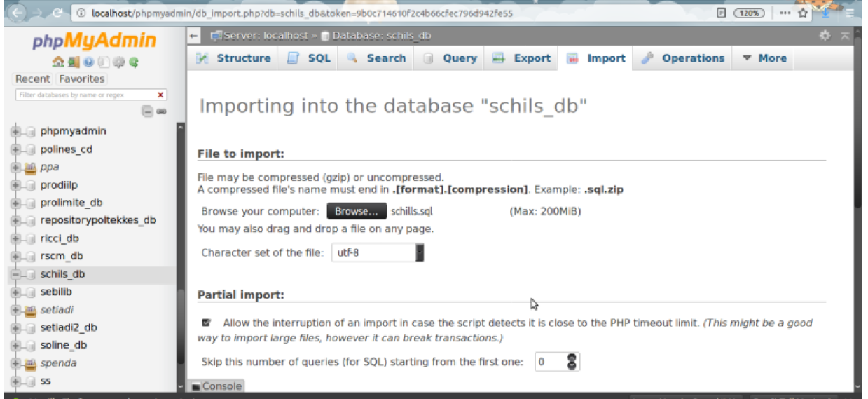This screenshot has height=399, width=868.
Task: Bookmark page with the star icon
Action: (x=803, y=13)
